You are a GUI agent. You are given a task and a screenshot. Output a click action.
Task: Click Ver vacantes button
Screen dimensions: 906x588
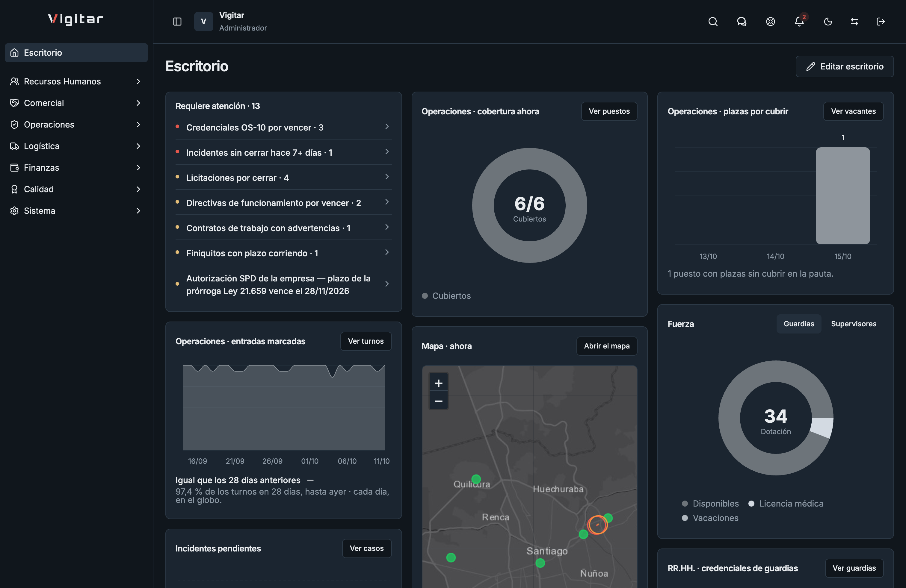click(853, 111)
